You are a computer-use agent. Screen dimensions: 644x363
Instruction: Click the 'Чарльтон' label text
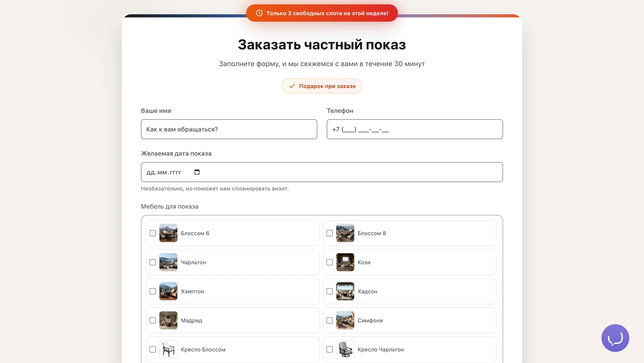[193, 262]
